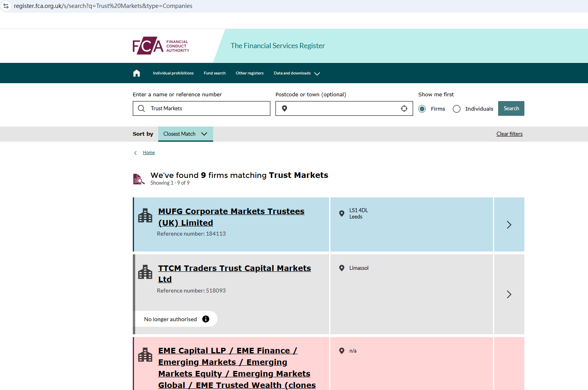Click Clear filters link
The width and height of the screenshot is (588, 390).
tap(510, 134)
